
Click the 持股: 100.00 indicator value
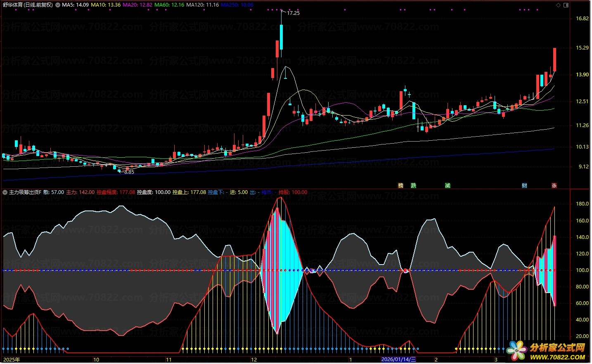pyautogui.click(x=293, y=192)
